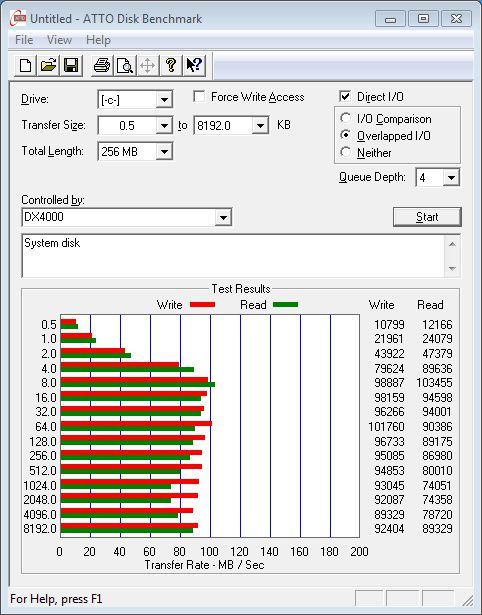
Task: Open the View menu
Action: pos(59,40)
